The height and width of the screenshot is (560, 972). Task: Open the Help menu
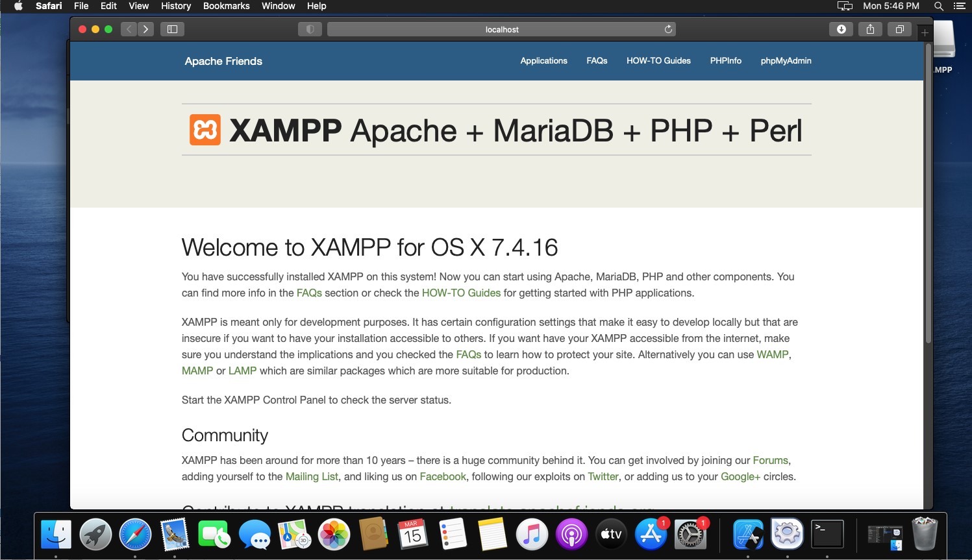click(317, 6)
